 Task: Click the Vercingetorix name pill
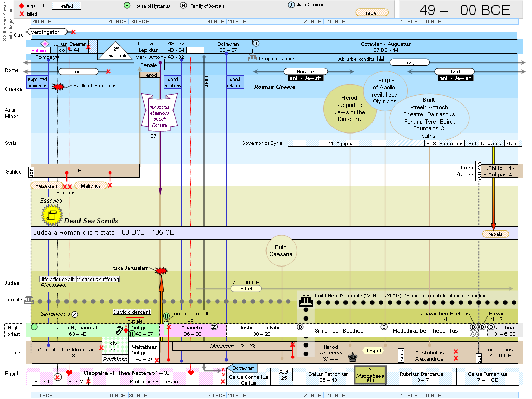46,32
